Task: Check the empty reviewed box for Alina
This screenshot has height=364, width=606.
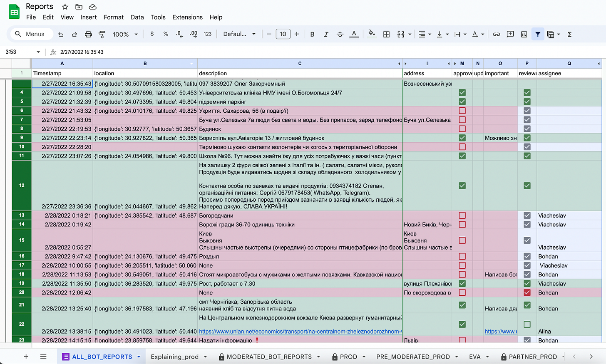Action: (527, 324)
